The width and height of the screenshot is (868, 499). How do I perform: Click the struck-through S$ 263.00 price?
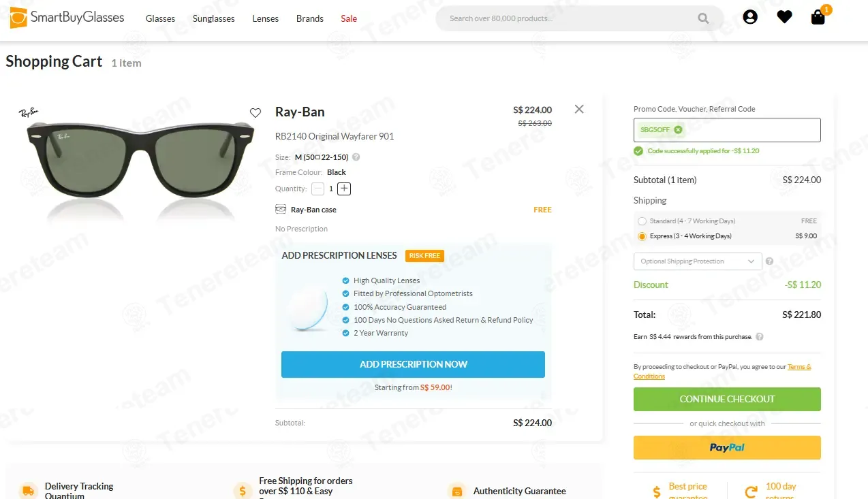[x=535, y=123]
